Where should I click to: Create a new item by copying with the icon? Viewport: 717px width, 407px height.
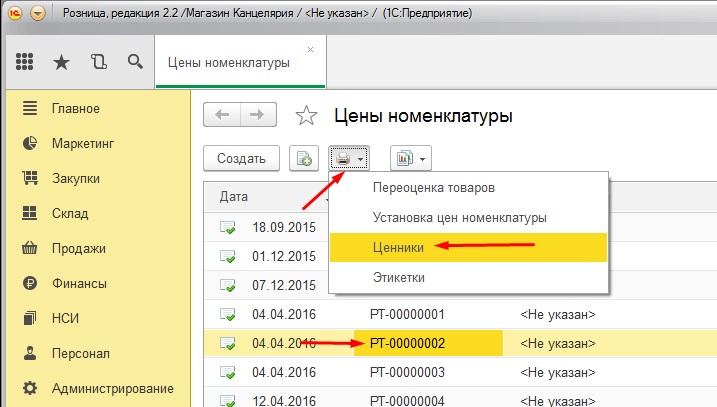coord(304,158)
